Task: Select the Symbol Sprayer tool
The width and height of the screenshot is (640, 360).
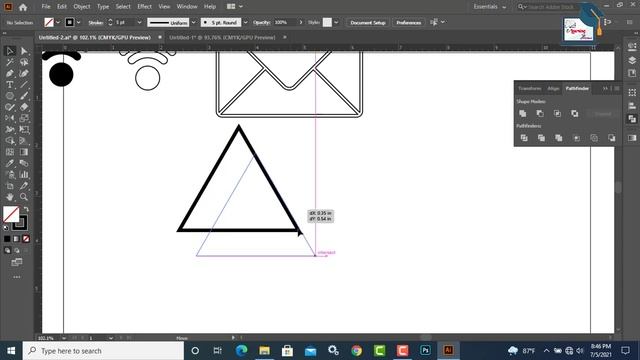Action: pos(10,175)
